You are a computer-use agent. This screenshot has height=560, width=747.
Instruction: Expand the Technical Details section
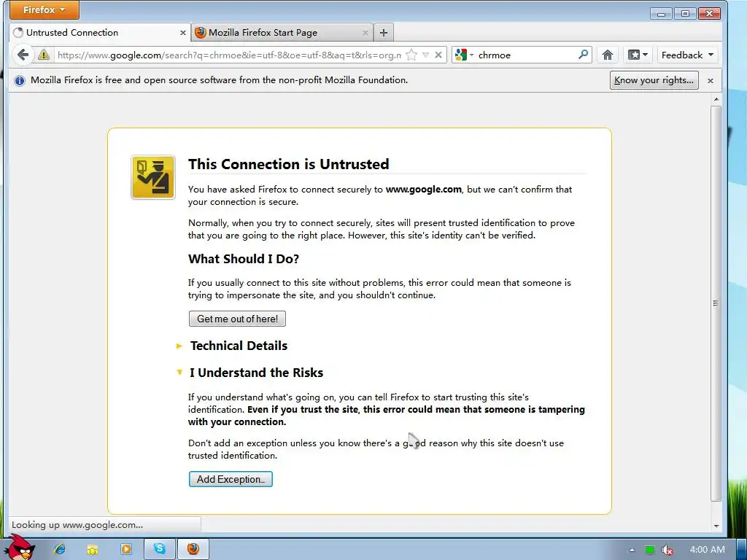(239, 346)
